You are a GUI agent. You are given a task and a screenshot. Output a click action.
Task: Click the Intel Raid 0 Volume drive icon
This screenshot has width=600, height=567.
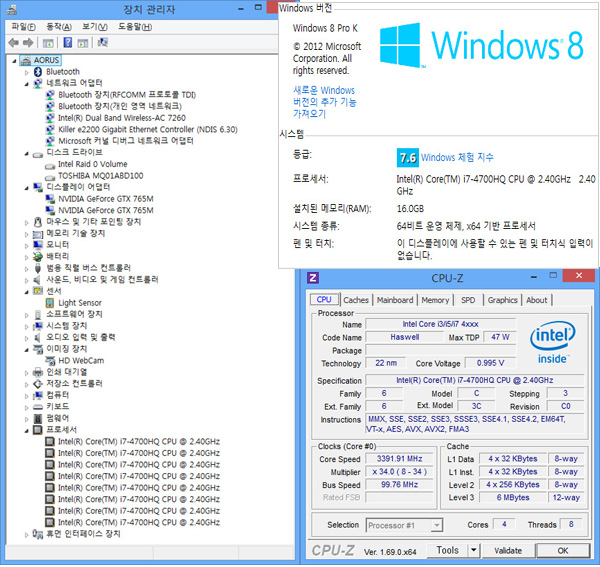(50, 164)
